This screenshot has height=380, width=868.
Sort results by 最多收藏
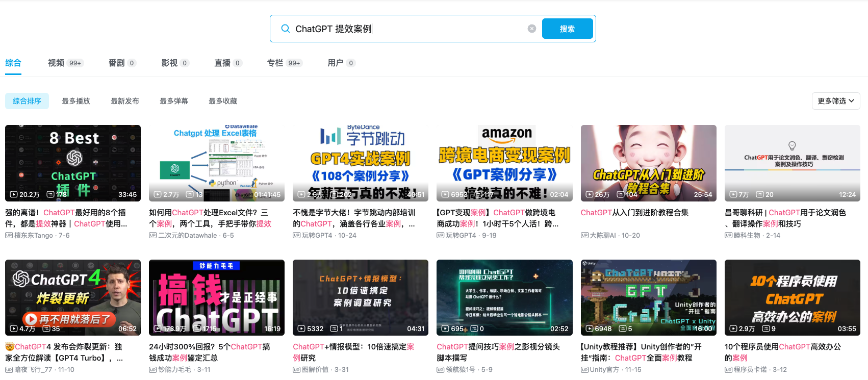coord(223,101)
